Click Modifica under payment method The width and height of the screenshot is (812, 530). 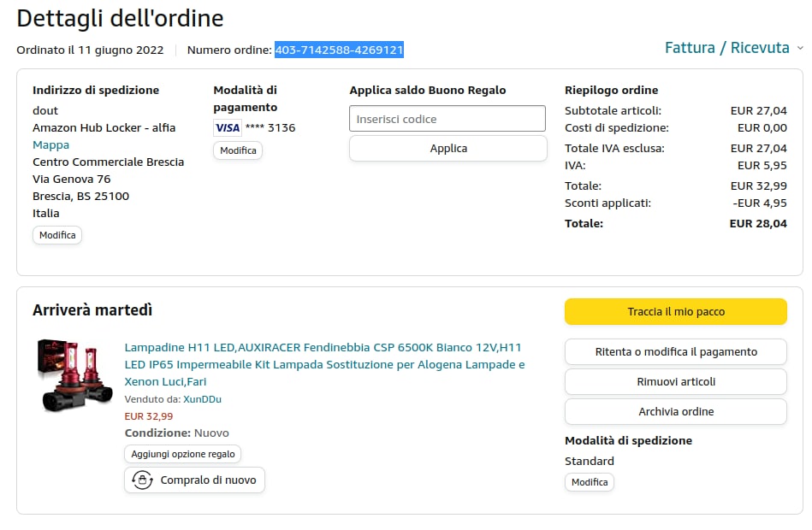coord(238,150)
